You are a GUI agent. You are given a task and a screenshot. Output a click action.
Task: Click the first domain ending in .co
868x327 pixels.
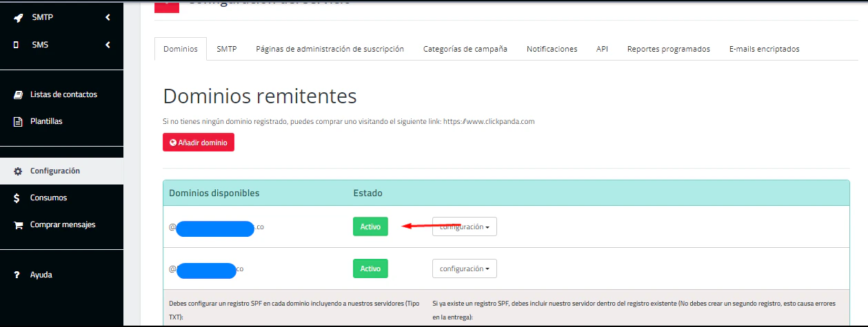217,226
